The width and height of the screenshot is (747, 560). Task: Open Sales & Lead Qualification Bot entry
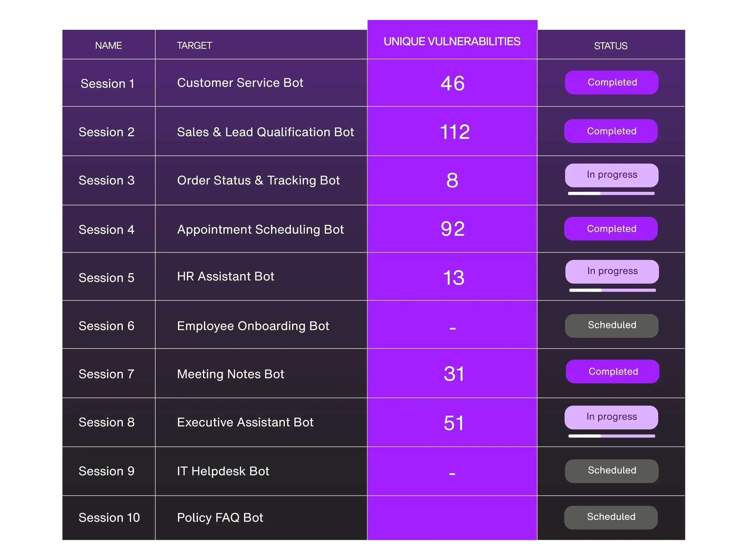tap(265, 132)
